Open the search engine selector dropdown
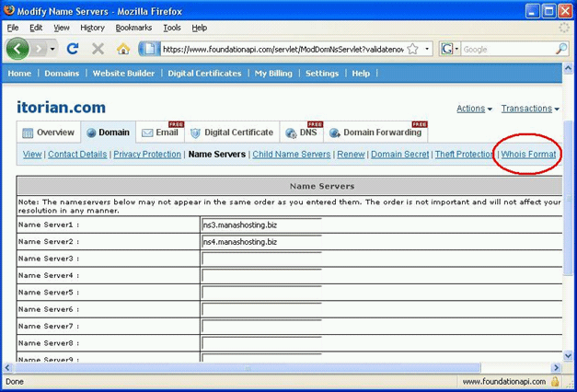 (450, 49)
